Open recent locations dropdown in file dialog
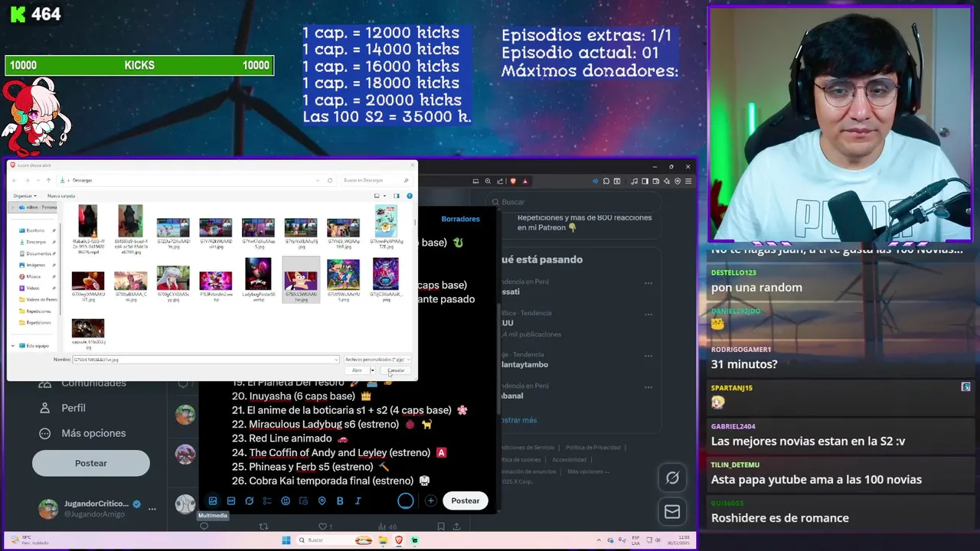The height and width of the screenshot is (551, 980). click(38, 181)
